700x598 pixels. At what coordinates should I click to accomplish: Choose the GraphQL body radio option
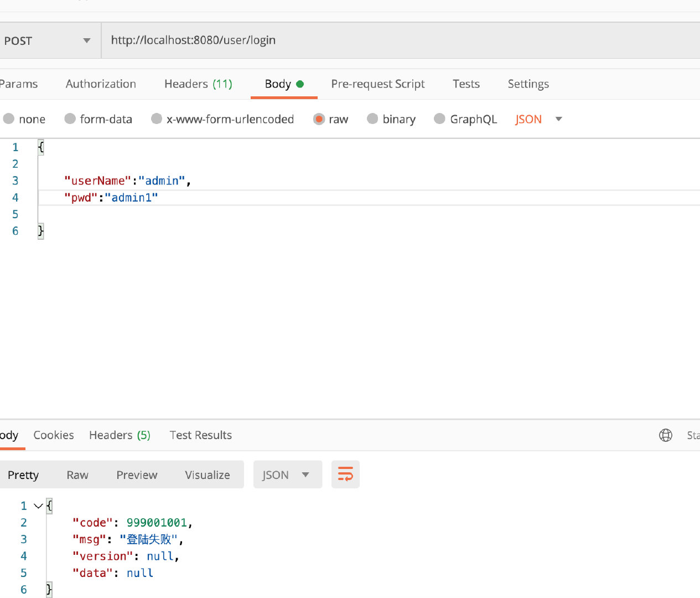[x=440, y=119]
